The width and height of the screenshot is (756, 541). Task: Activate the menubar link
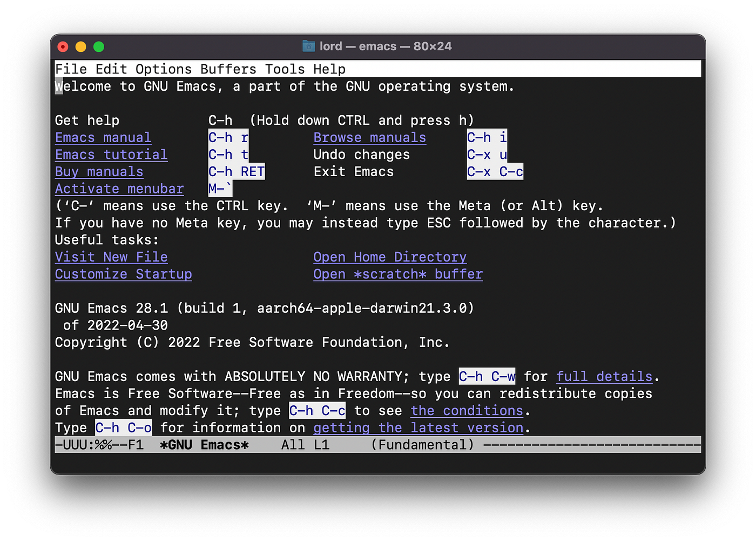[x=119, y=189]
